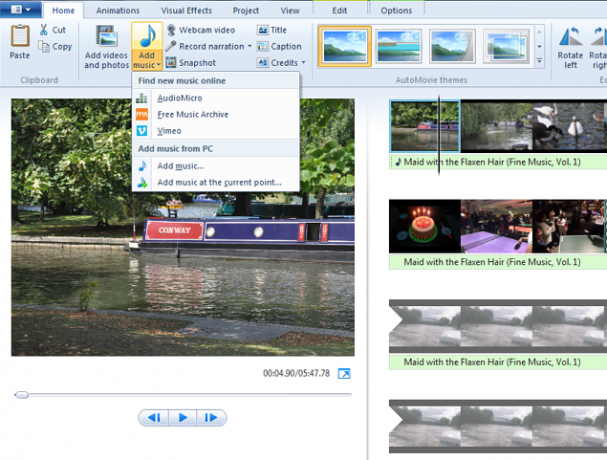
Task: Select the third AutoMovie theme thumbnail
Action: [452, 46]
